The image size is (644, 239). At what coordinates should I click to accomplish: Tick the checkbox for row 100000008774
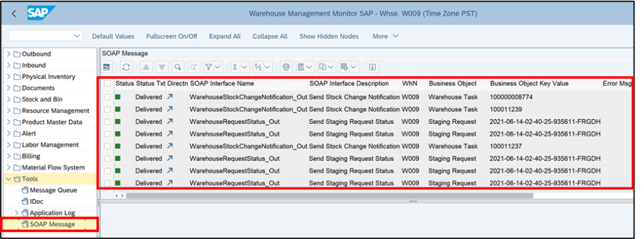point(108,97)
